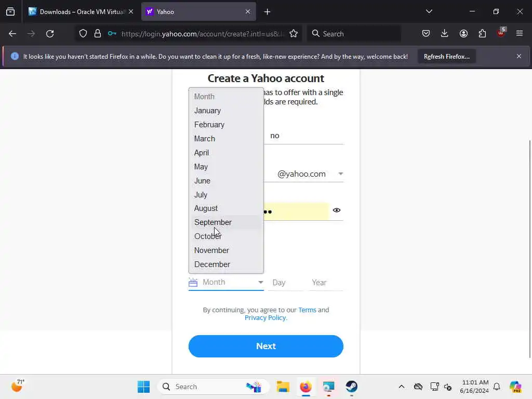
Task: Click the OneDrive cloud tray icon
Action: click(418, 387)
